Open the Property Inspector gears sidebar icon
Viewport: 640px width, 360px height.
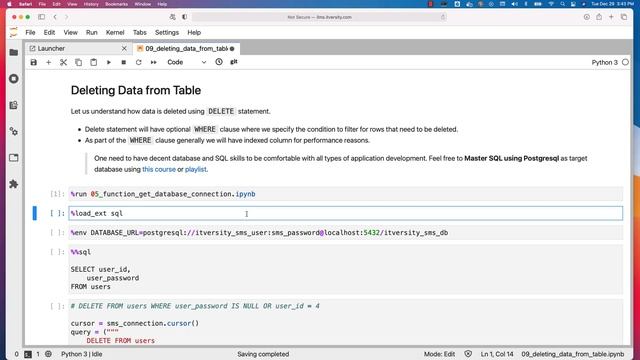13,131
